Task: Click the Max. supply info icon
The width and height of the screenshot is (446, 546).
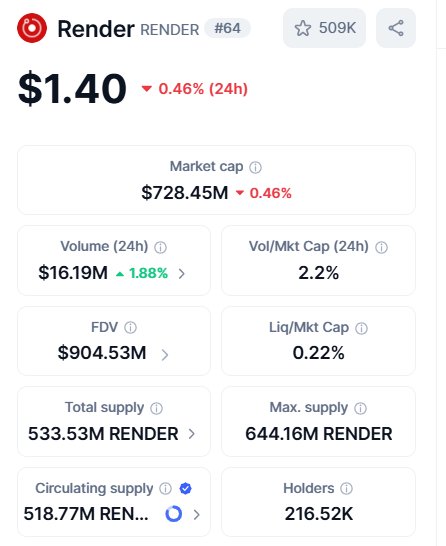Action: tap(360, 408)
